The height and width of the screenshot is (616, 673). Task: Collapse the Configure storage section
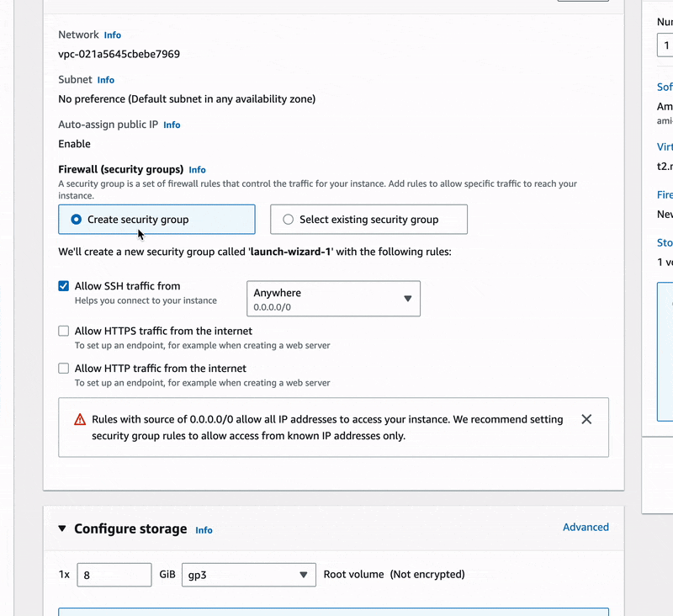tap(62, 529)
